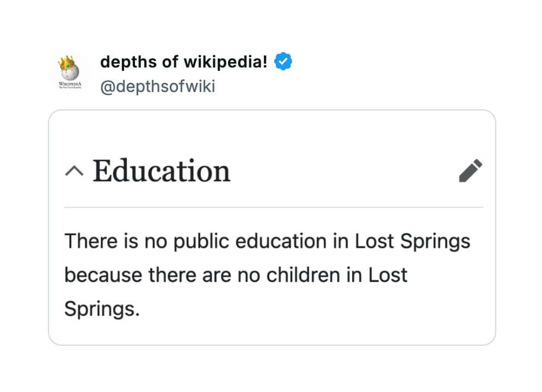This screenshot has width=542, height=392.
Task: Click the pencil edit icon
Action: coord(471,170)
